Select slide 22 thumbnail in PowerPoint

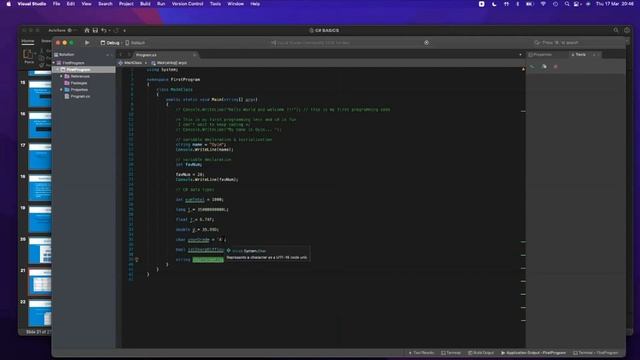[x=40, y=313]
